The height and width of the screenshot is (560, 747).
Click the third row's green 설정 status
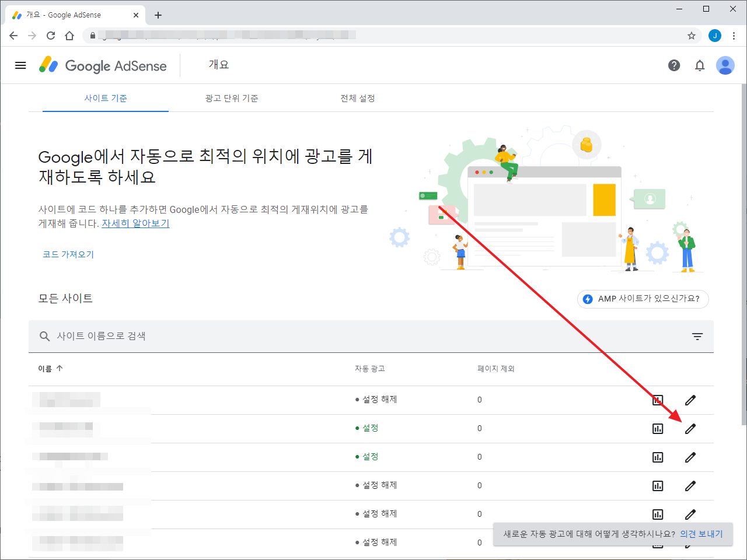point(367,457)
